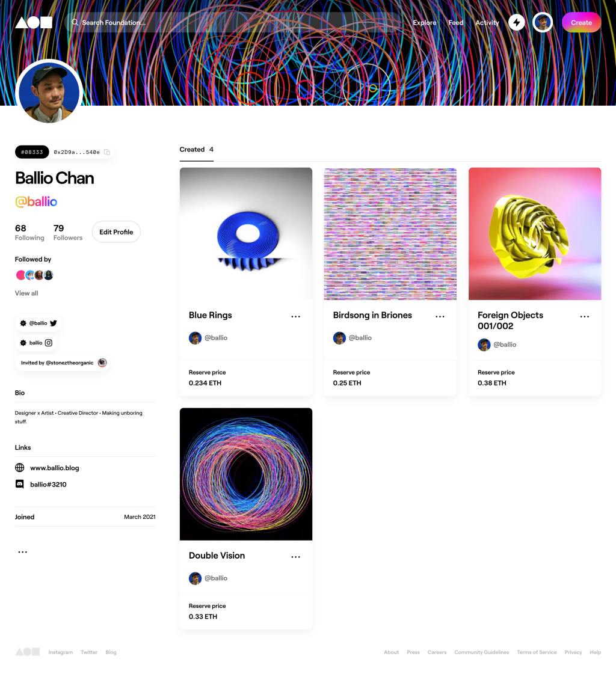Open the @ballio Twitter badge
Viewport: 616px width, 674px height.
click(38, 323)
